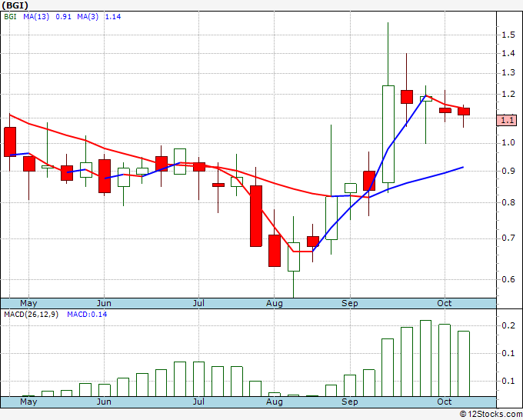Click the 1.5 price axis label
Screen dimensions: 523x420
pos(508,35)
